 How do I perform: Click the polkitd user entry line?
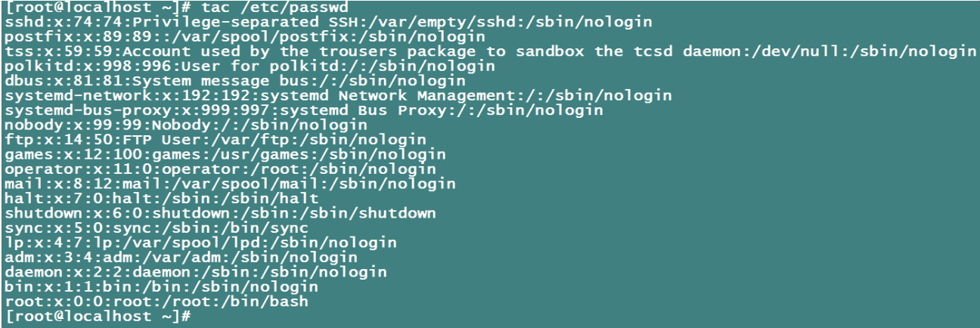click(250, 66)
